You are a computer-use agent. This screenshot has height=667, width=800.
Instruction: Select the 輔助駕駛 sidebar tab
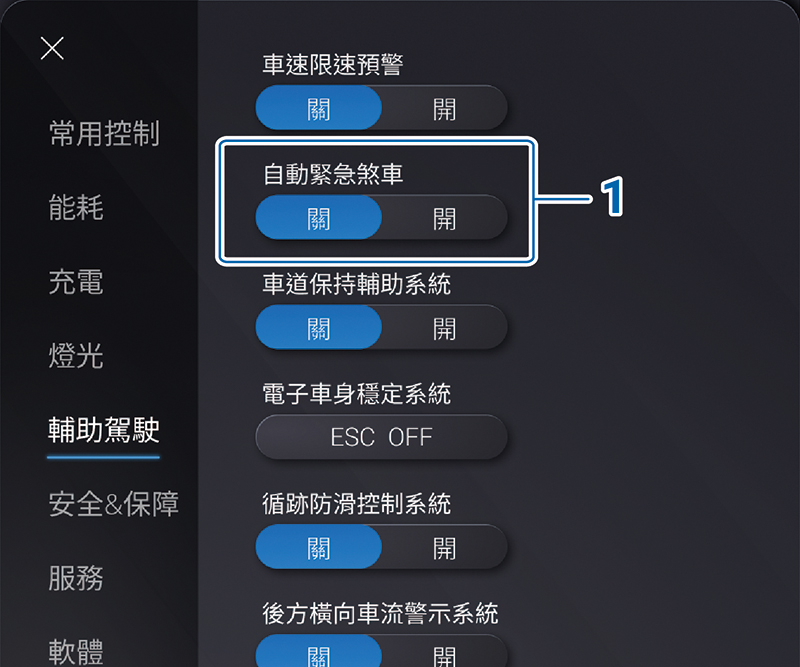tap(104, 430)
